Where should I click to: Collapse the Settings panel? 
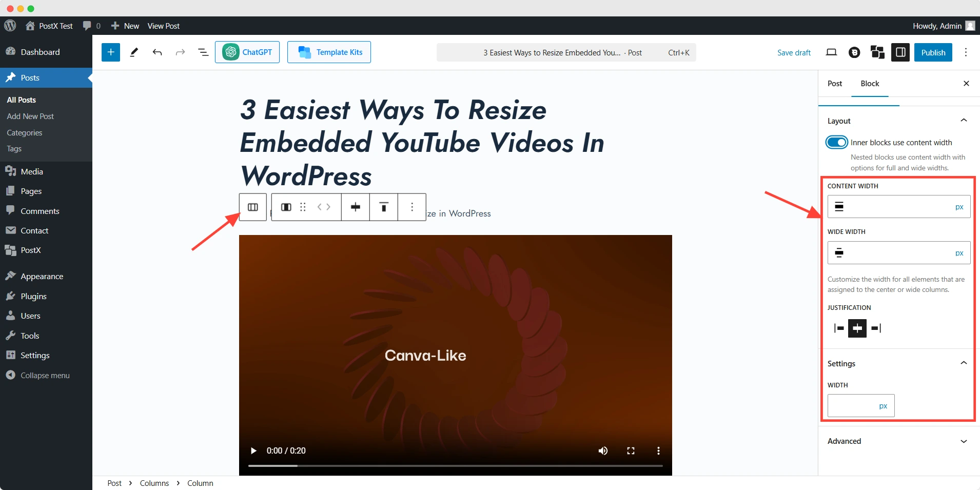click(x=964, y=363)
